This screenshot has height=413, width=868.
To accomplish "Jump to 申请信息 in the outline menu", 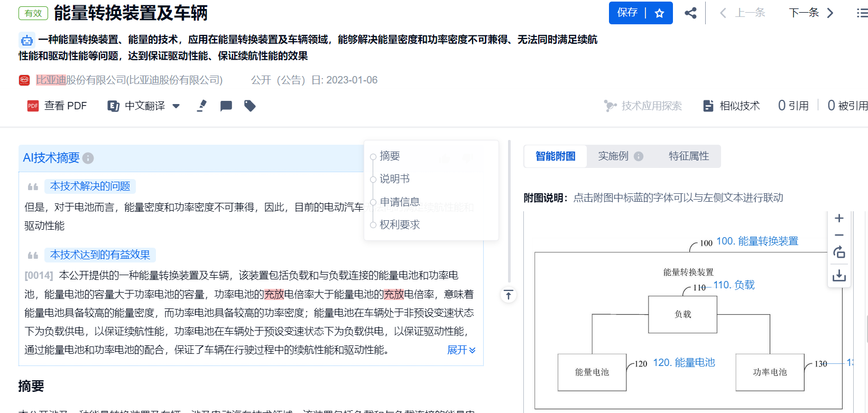I will click(x=400, y=202).
